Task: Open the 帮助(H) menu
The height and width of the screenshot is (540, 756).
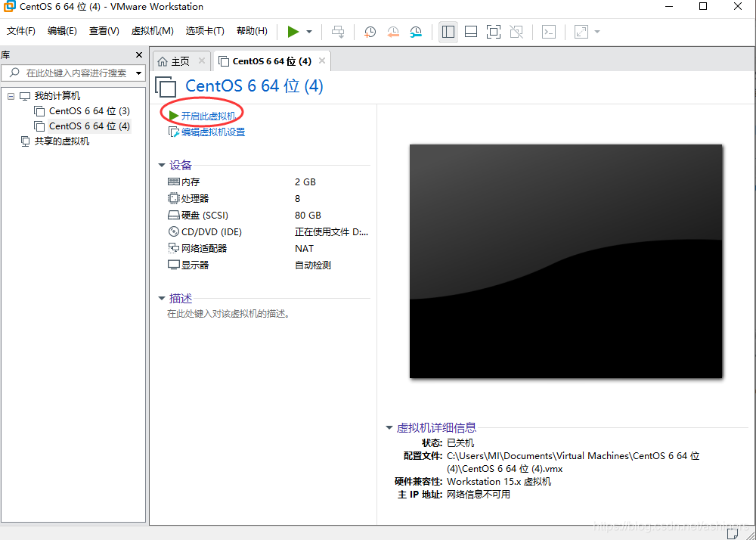Action: click(252, 31)
